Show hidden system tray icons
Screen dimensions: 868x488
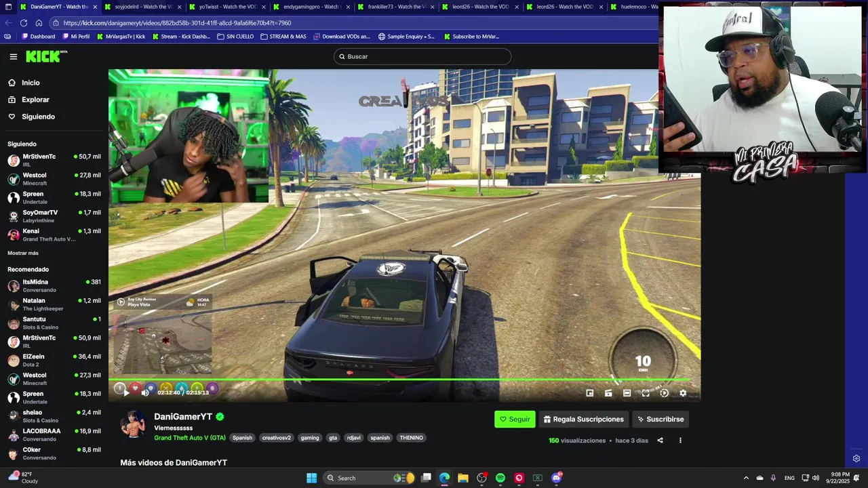click(x=746, y=478)
